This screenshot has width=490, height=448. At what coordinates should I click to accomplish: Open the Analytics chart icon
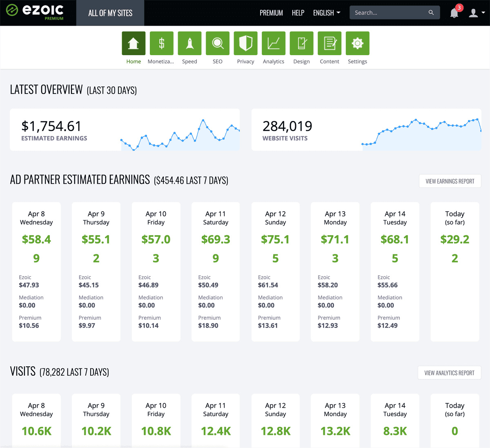(274, 43)
